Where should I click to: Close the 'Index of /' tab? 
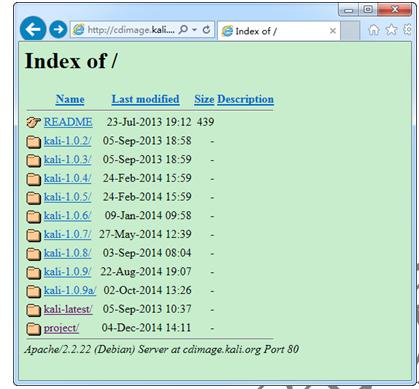point(332,31)
